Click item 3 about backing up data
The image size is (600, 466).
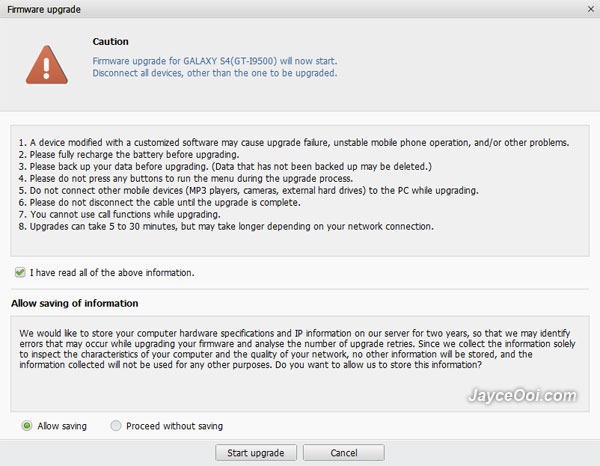pyautogui.click(x=225, y=166)
